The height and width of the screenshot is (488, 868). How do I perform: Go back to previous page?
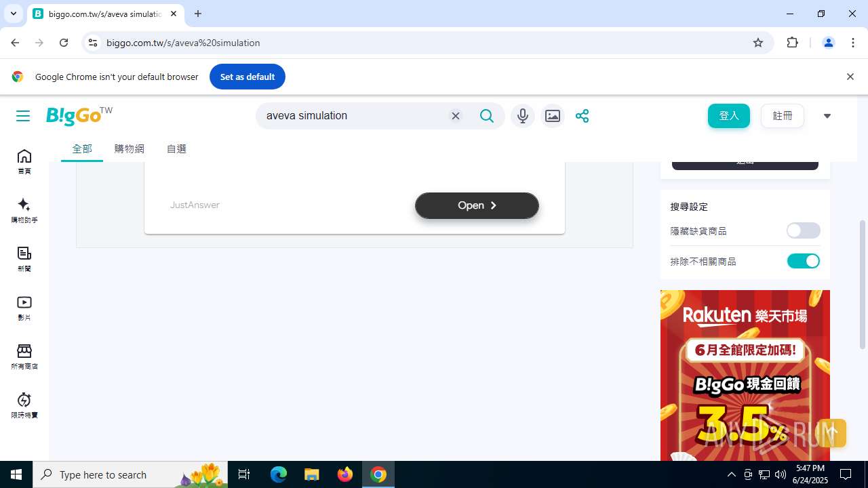[x=15, y=43]
